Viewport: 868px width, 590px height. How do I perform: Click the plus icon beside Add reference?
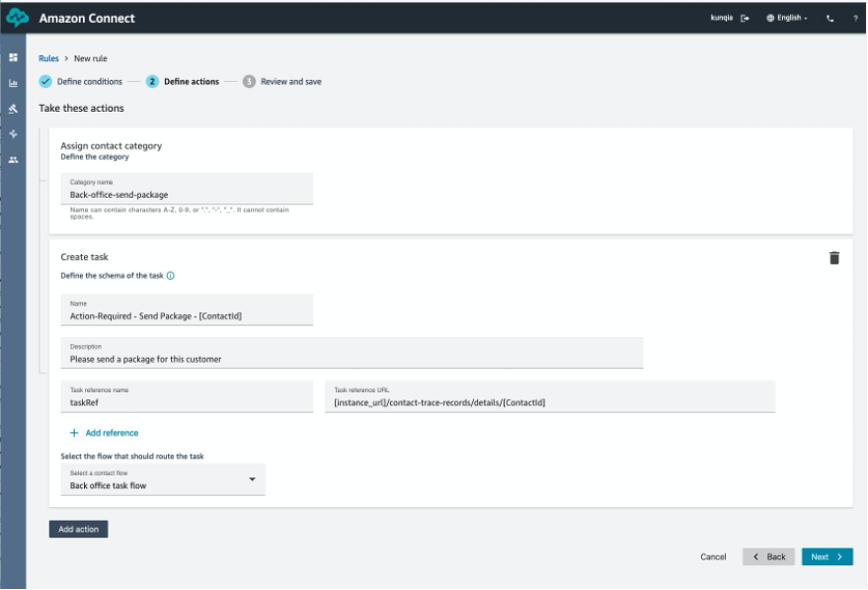[74, 433]
